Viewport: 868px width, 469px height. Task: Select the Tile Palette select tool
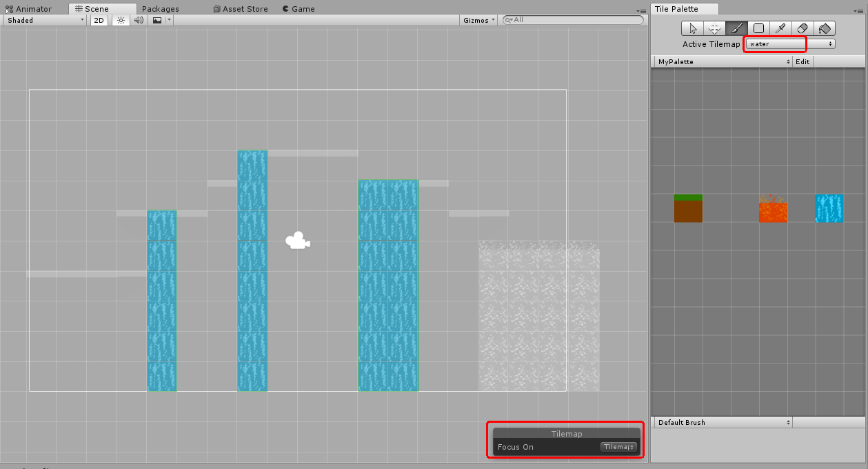(x=692, y=28)
